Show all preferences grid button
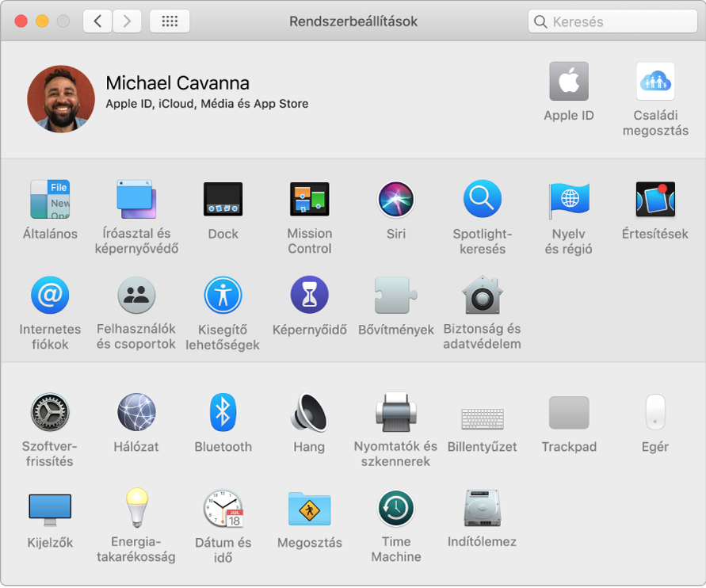 pos(169,21)
